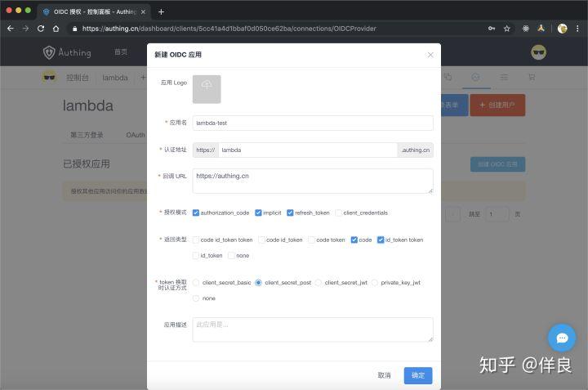This screenshot has width=588, height=390.
Task: Click the site lock icon in address bar
Action: click(74, 29)
